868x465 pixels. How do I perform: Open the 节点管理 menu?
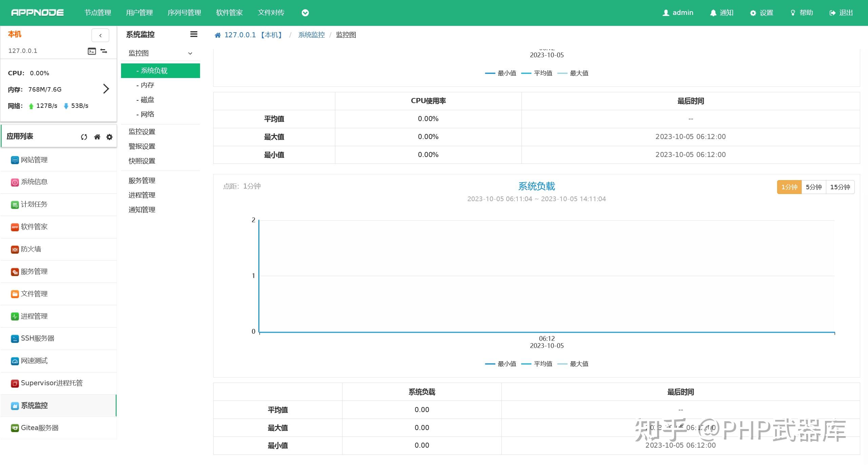[98, 13]
